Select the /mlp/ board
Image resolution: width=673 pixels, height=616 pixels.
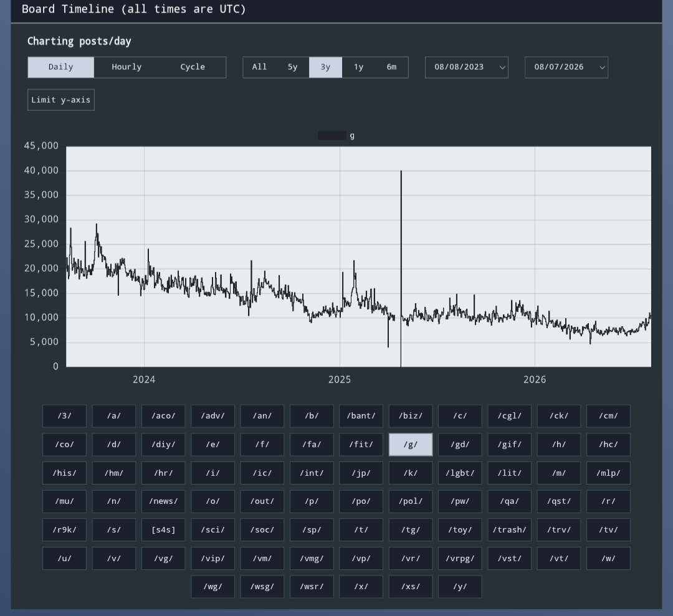pyautogui.click(x=609, y=473)
